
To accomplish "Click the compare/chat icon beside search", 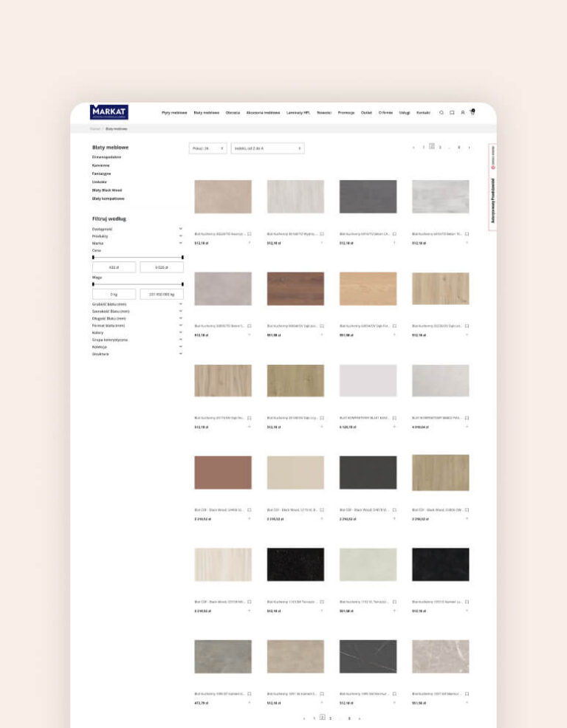I will pyautogui.click(x=452, y=113).
